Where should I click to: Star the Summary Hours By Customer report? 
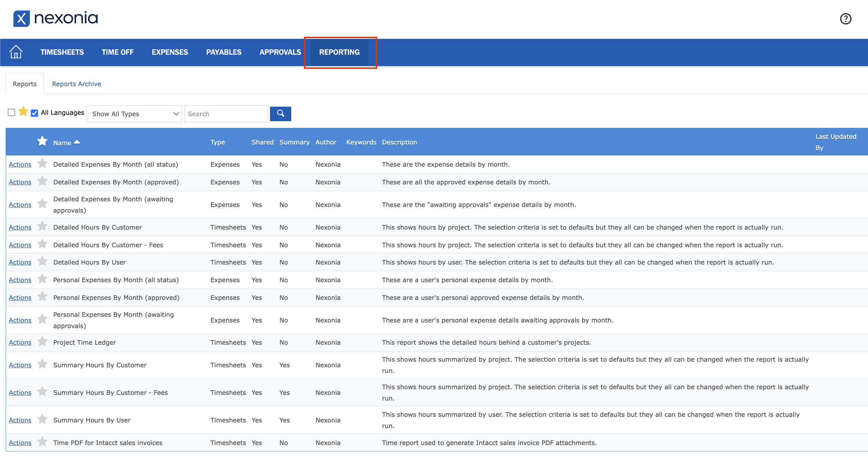click(x=42, y=364)
